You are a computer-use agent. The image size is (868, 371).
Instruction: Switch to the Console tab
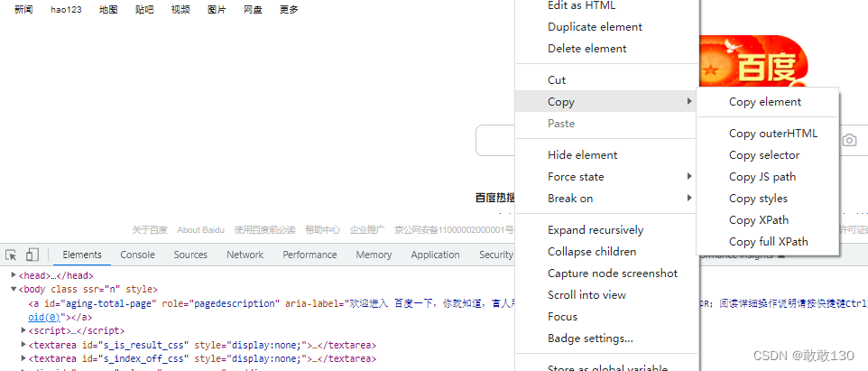137,255
